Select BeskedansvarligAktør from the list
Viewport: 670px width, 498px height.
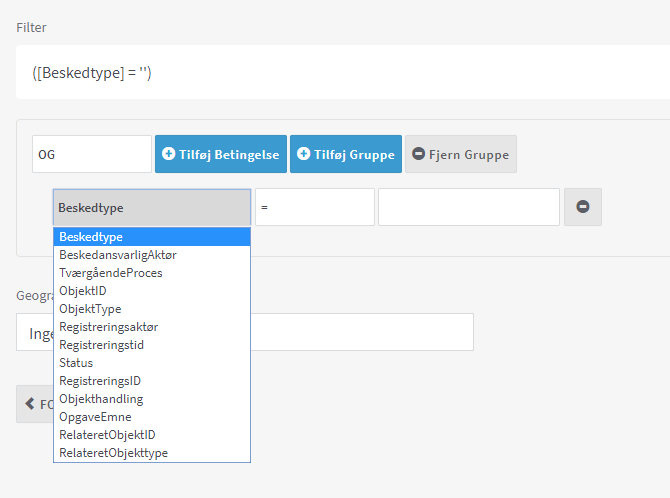click(151, 255)
